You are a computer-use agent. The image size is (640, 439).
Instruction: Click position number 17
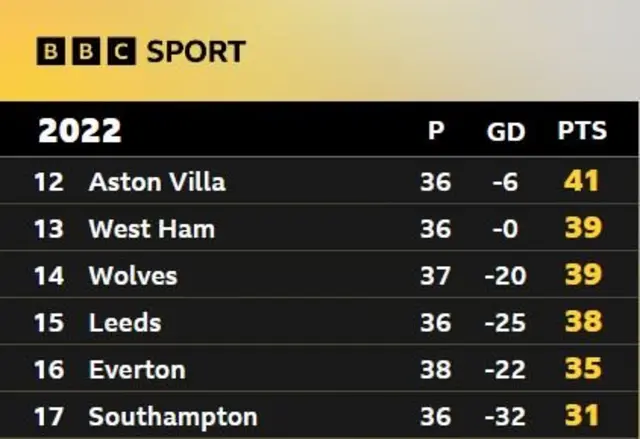click(x=49, y=417)
